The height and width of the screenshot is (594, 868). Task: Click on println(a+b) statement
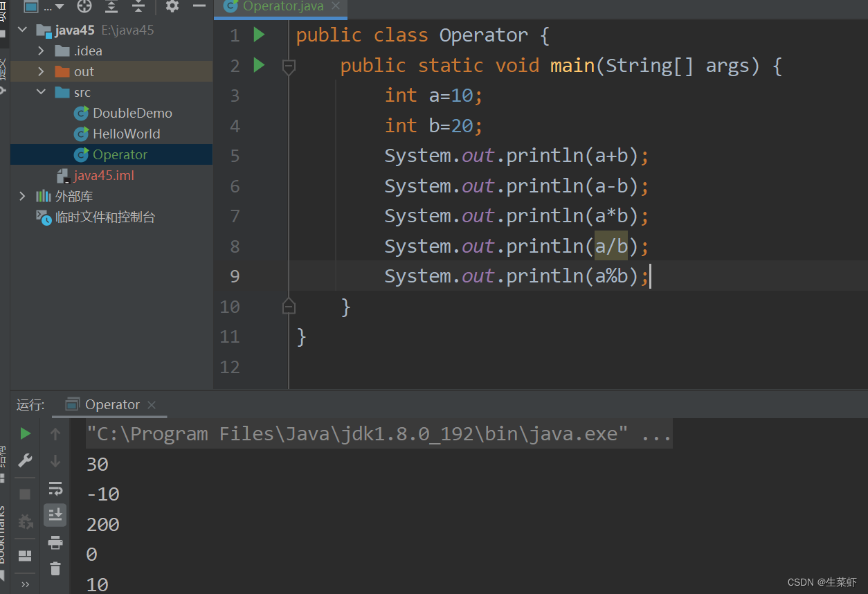click(x=517, y=156)
